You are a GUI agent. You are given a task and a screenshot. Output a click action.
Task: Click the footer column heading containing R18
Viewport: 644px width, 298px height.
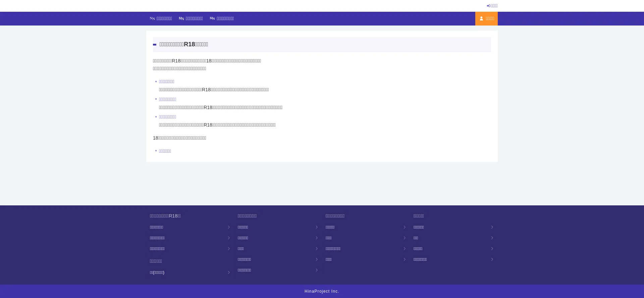165,216
